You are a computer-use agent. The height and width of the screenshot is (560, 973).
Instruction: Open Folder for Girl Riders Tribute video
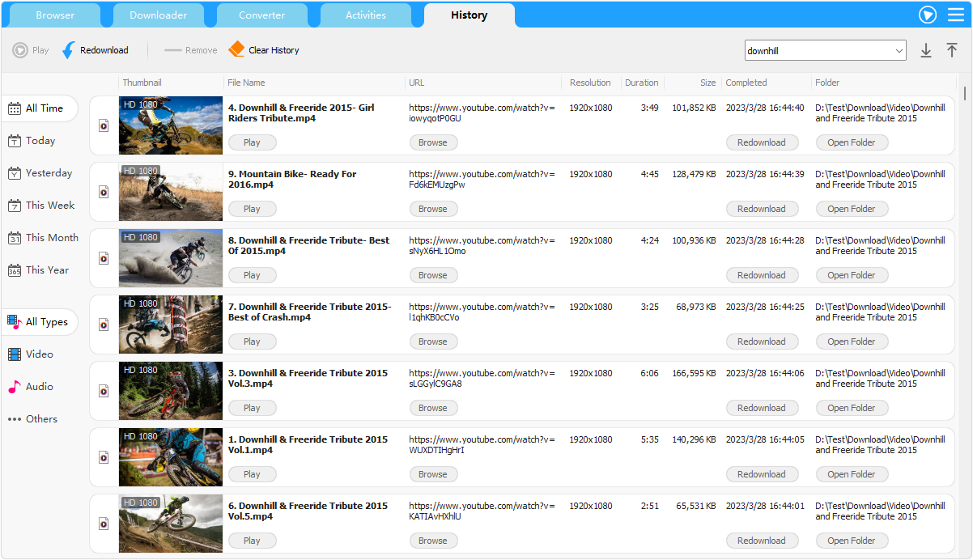click(851, 142)
